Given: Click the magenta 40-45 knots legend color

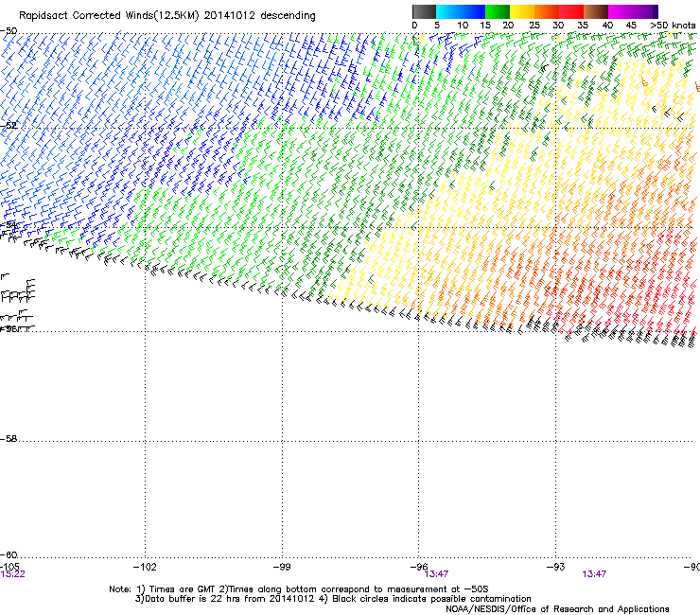Looking at the screenshot, I should (x=621, y=11).
